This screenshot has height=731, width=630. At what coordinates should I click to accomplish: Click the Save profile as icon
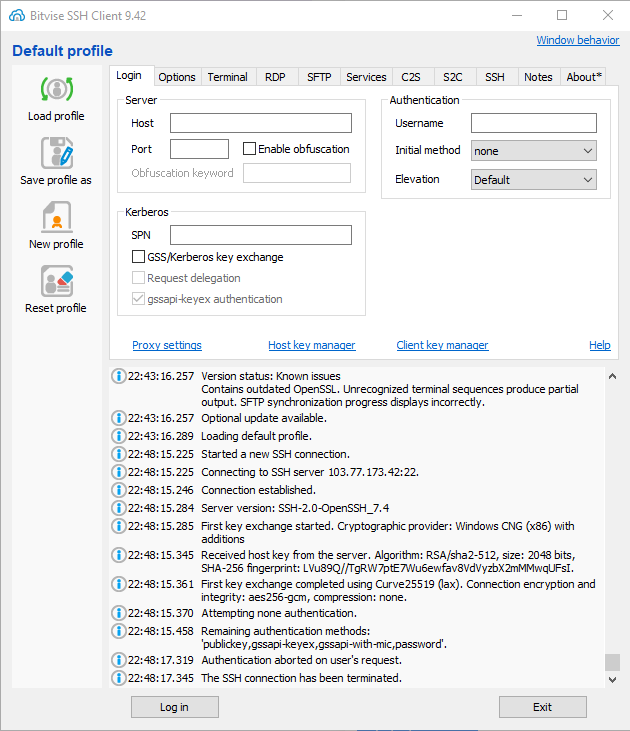57,153
